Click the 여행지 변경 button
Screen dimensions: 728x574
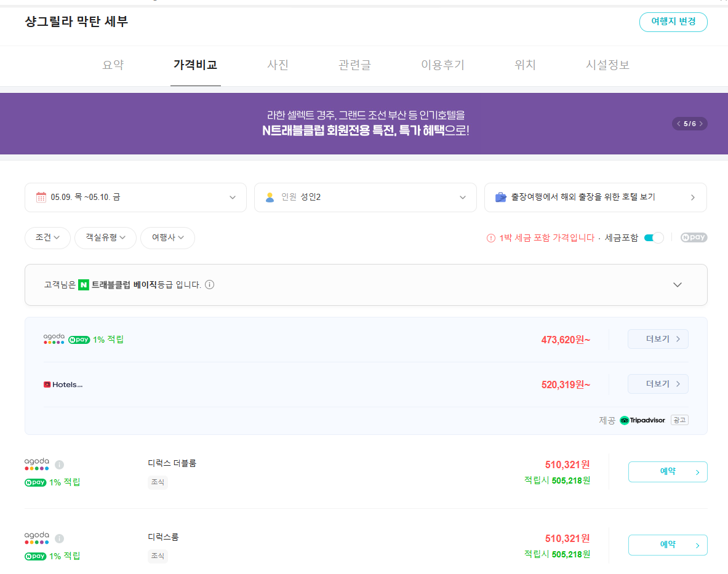point(673,22)
